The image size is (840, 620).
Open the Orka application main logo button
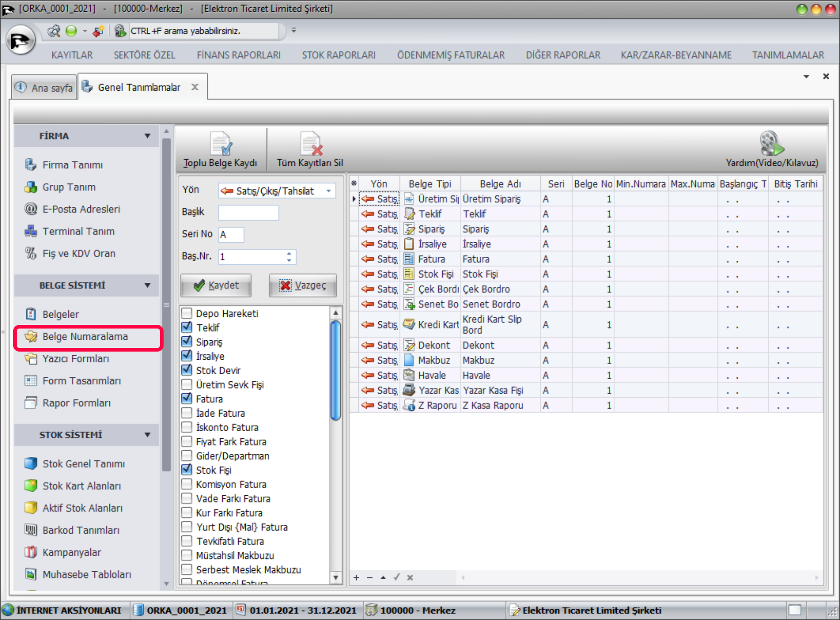(x=20, y=41)
